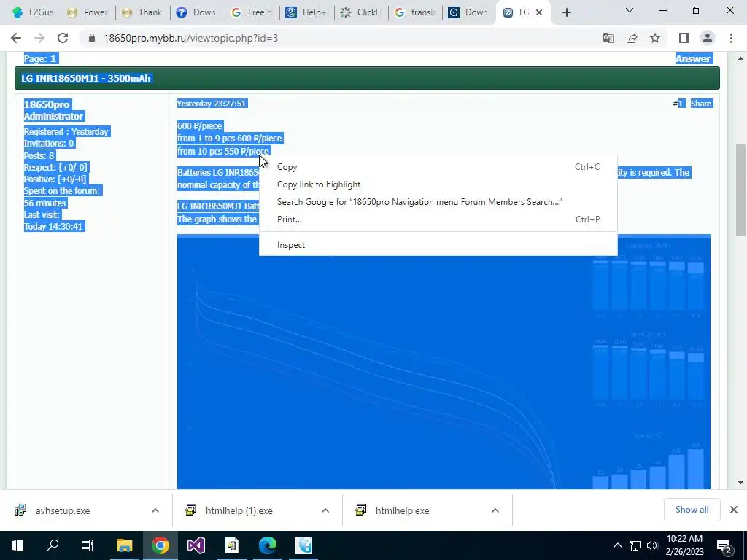The image size is (747, 560).
Task: Expand options for htmlhelp (1).exe
Action: click(x=325, y=510)
